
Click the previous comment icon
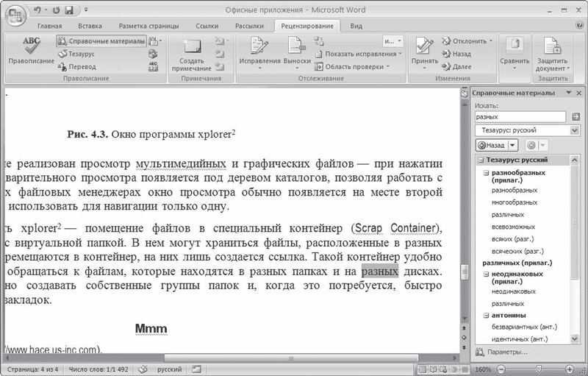tap(220, 54)
